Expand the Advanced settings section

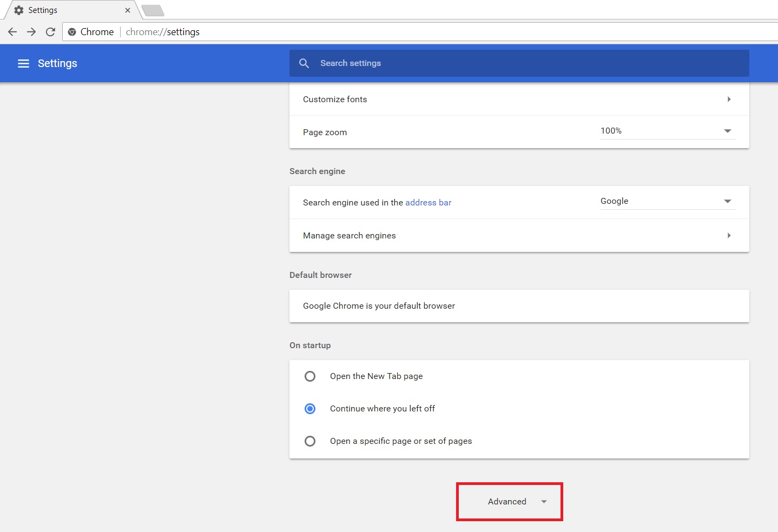[x=510, y=502]
